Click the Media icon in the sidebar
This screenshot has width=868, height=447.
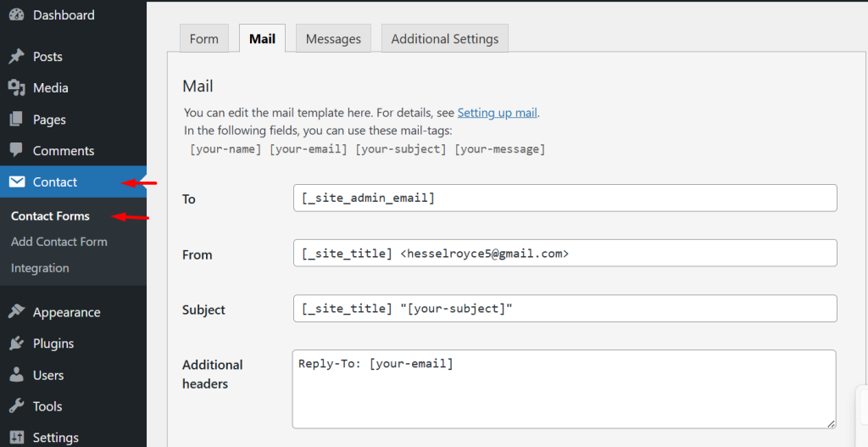(17, 87)
